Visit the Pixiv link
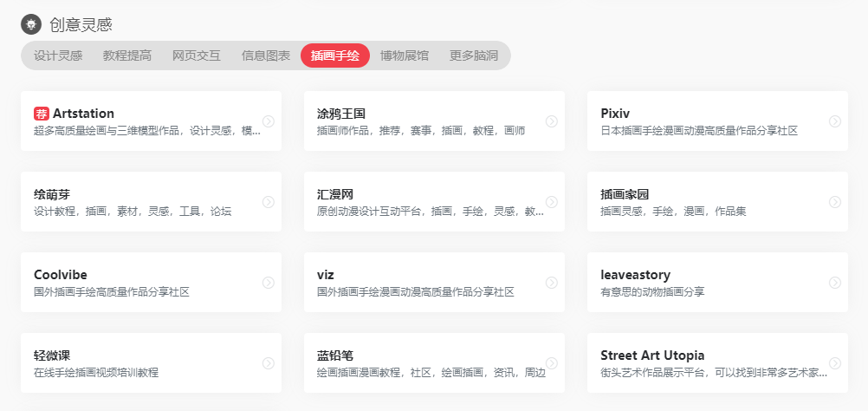This screenshot has width=868, height=411. (615, 114)
